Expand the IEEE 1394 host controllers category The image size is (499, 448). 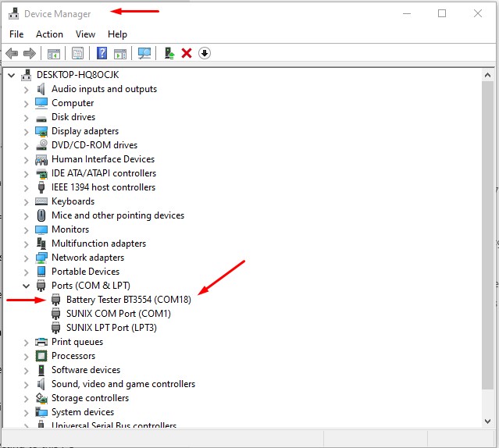coord(27,188)
